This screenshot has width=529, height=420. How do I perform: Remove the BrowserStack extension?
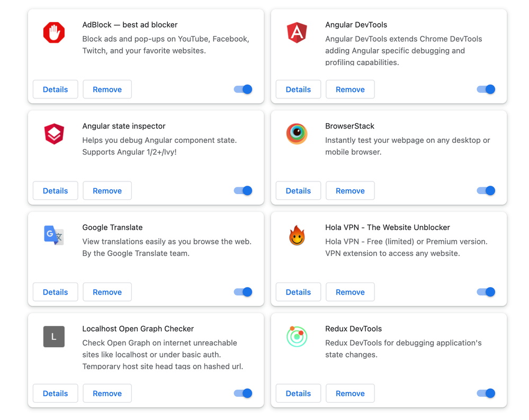pyautogui.click(x=350, y=191)
